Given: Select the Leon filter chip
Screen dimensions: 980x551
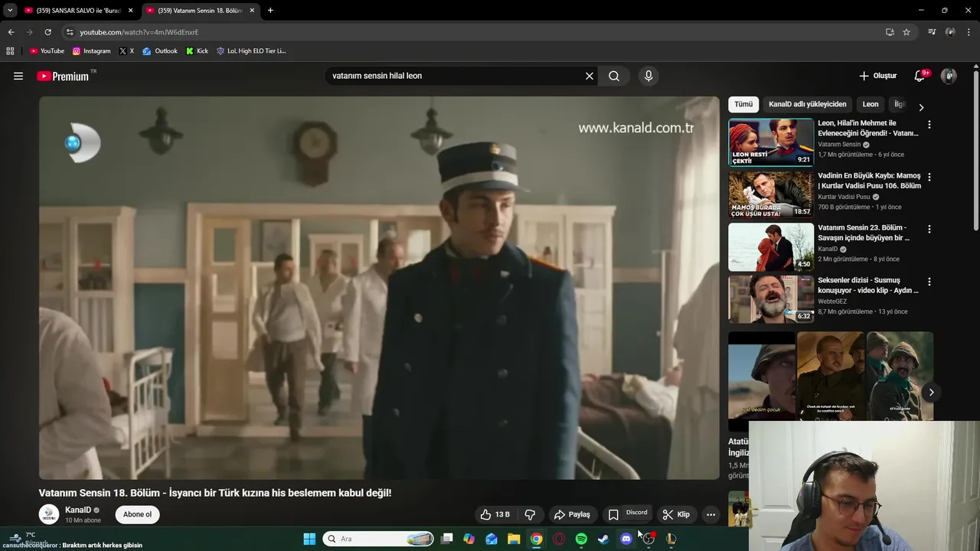Looking at the screenshot, I should coord(871,104).
